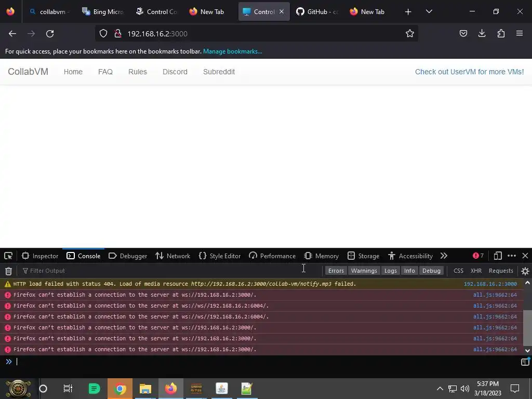Toggle the Debug filter button

pyautogui.click(x=431, y=271)
